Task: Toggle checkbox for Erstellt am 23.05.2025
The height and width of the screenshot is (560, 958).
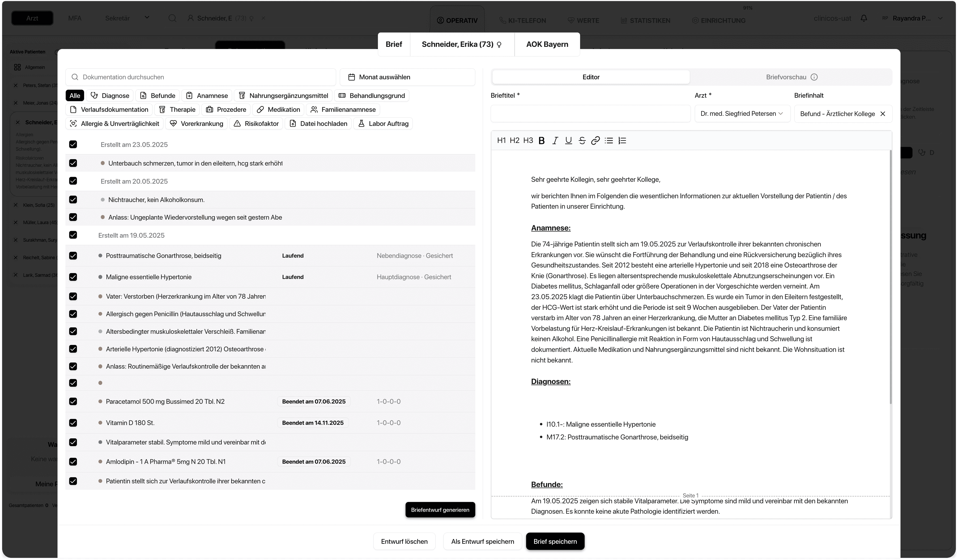Action: click(73, 145)
